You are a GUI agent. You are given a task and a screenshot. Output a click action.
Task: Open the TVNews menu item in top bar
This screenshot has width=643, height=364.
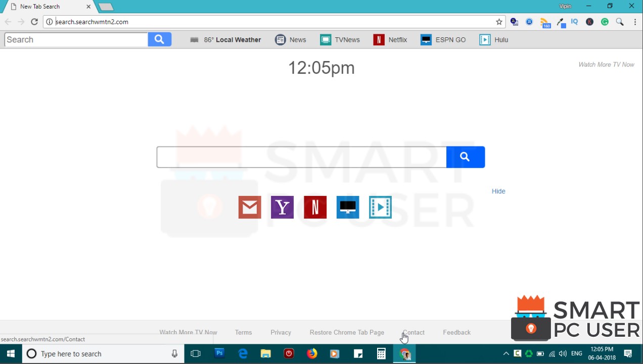(x=340, y=39)
